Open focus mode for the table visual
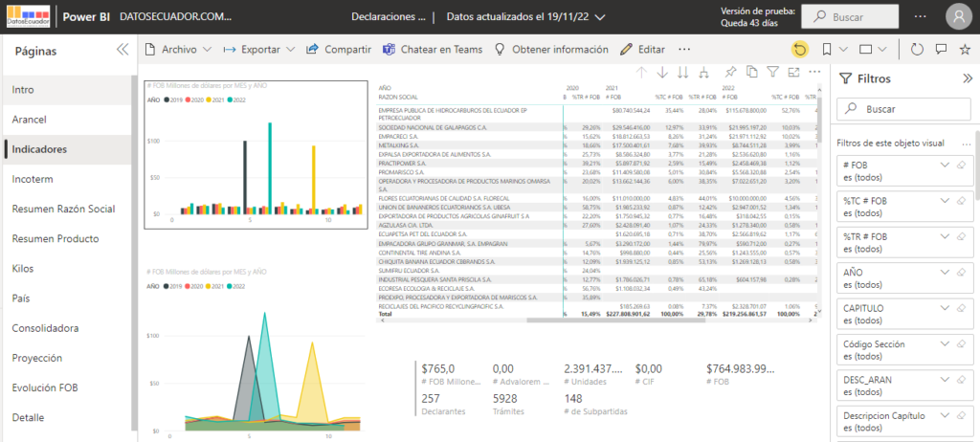The image size is (980, 442). pos(793,72)
